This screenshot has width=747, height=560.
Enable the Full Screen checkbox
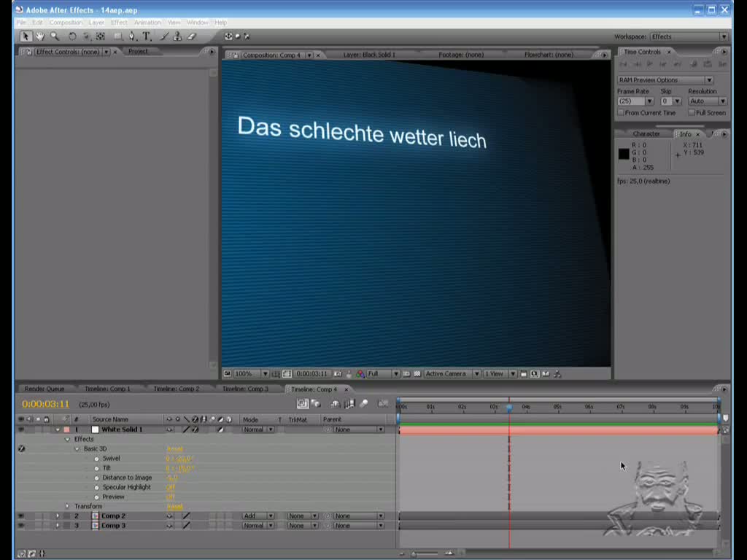pyautogui.click(x=692, y=113)
